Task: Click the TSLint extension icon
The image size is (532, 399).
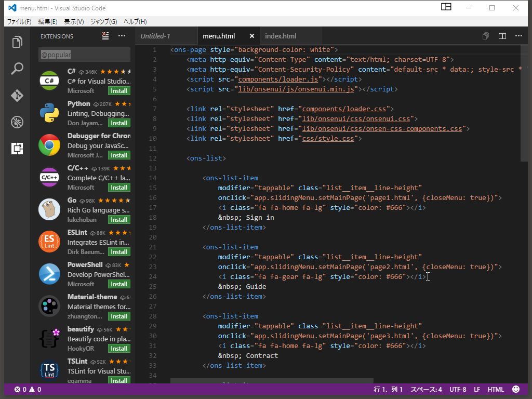Action: click(49, 370)
